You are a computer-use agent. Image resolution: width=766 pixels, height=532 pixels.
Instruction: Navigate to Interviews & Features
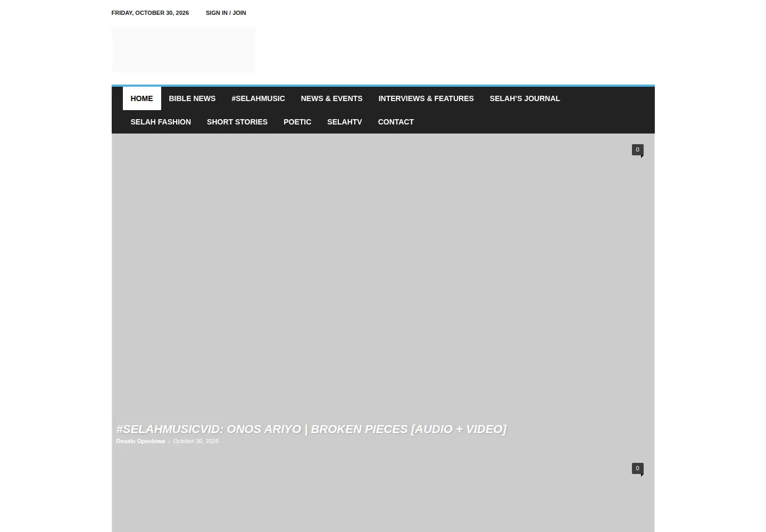click(x=426, y=98)
